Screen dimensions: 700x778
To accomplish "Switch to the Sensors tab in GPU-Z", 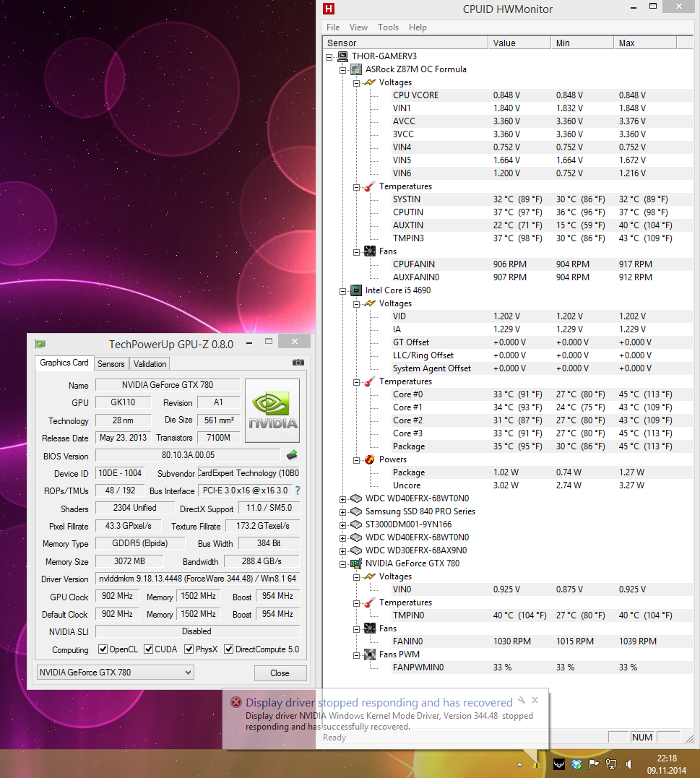I will 111,363.
